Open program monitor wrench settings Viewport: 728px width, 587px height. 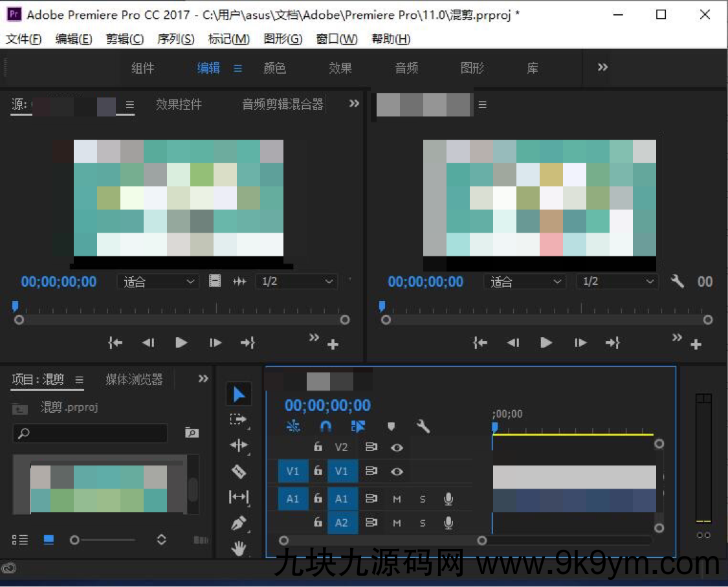(678, 282)
